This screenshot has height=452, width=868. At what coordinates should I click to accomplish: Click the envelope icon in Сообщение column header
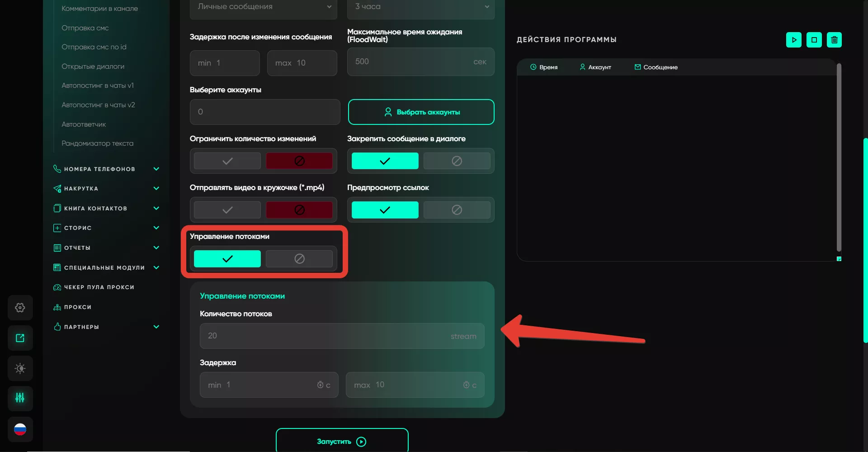point(637,67)
